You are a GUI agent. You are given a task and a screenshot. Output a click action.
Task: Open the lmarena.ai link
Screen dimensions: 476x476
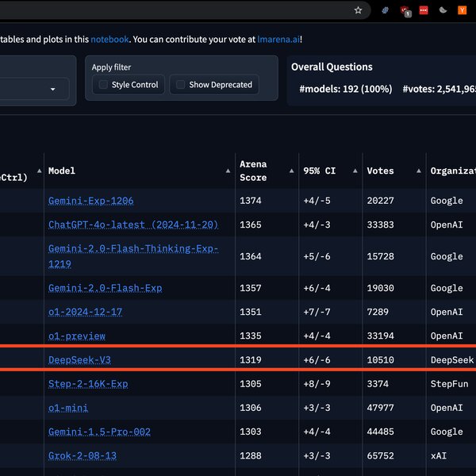(x=278, y=40)
